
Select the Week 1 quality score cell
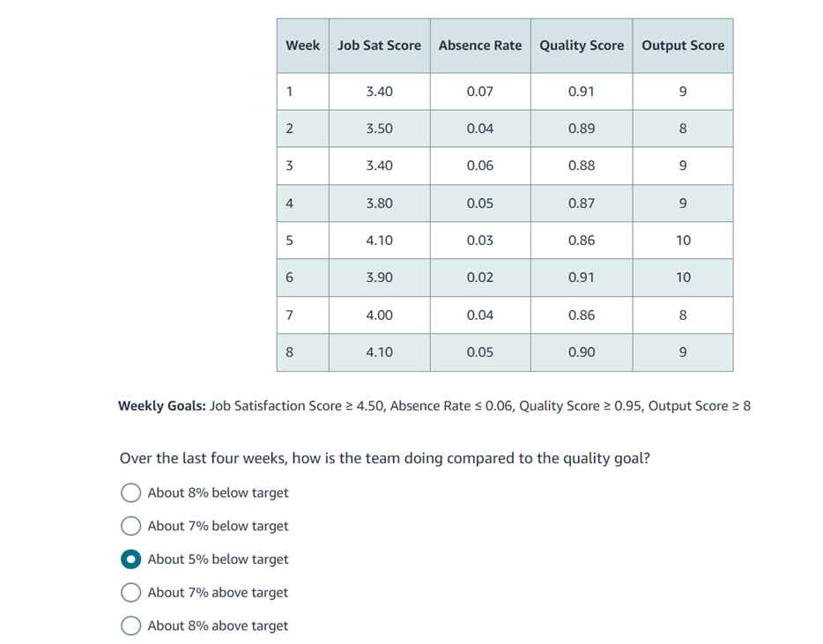point(581,91)
